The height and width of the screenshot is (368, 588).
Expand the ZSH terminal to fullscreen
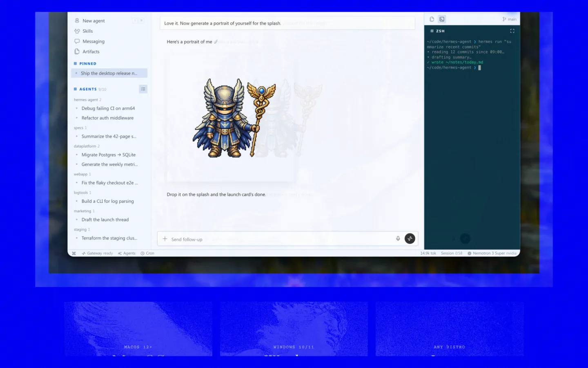pos(512,31)
